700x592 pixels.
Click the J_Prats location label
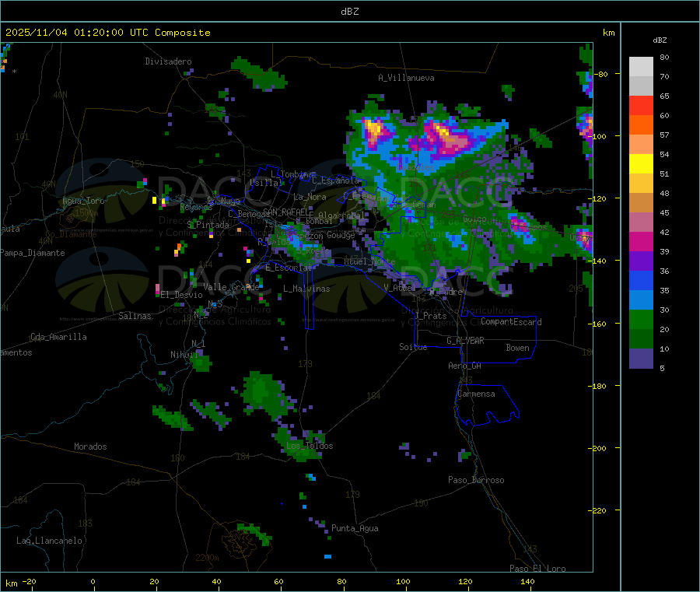[x=430, y=316]
